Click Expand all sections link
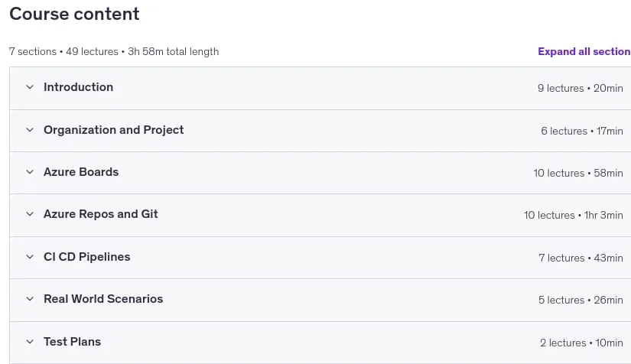This screenshot has height=364, width=631. 584,51
